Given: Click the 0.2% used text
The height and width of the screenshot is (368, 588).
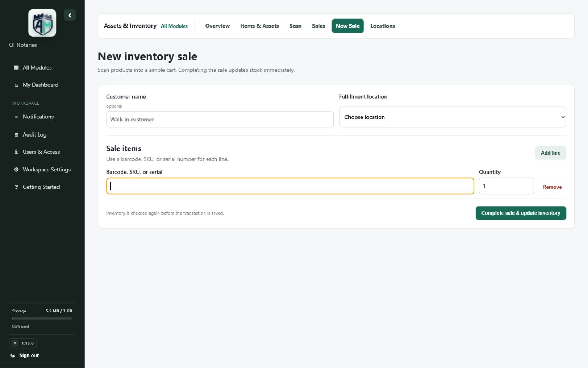Looking at the screenshot, I should click(21, 326).
